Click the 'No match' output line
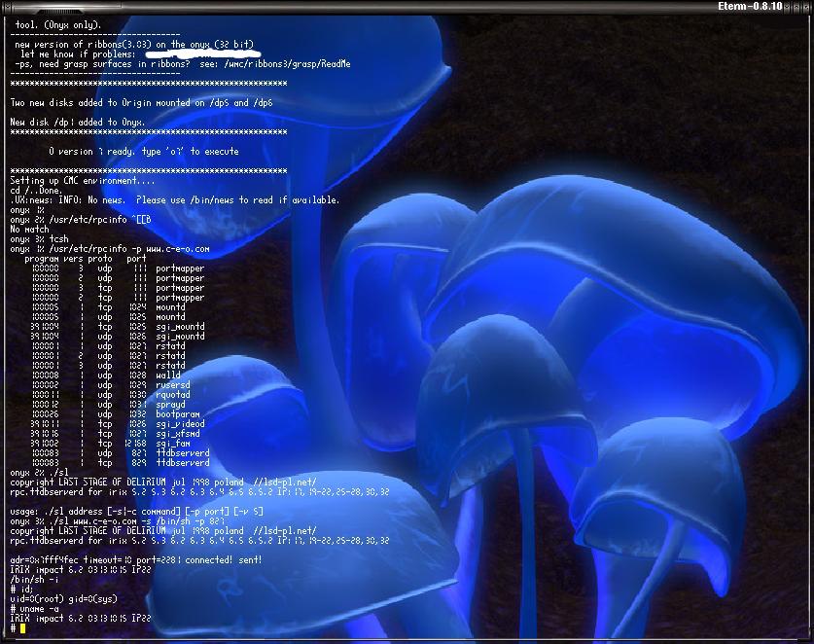Screen dimensions: 814x644 pyautogui.click(x=29, y=230)
